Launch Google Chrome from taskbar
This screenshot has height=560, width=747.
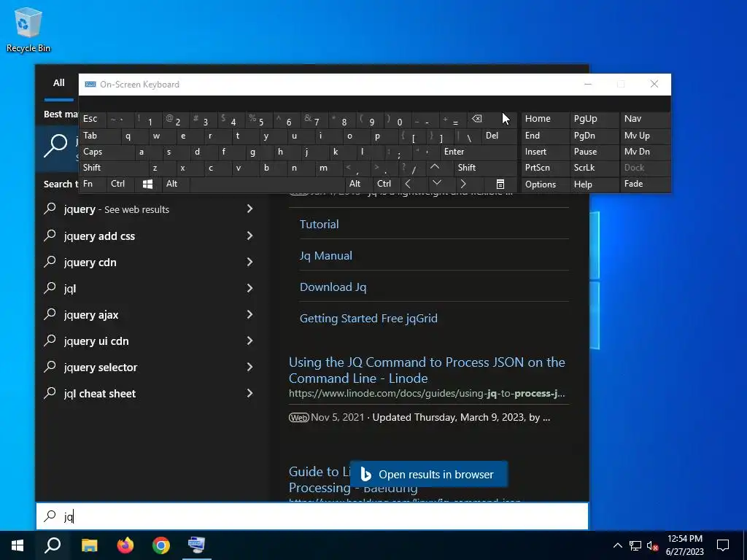(x=161, y=545)
